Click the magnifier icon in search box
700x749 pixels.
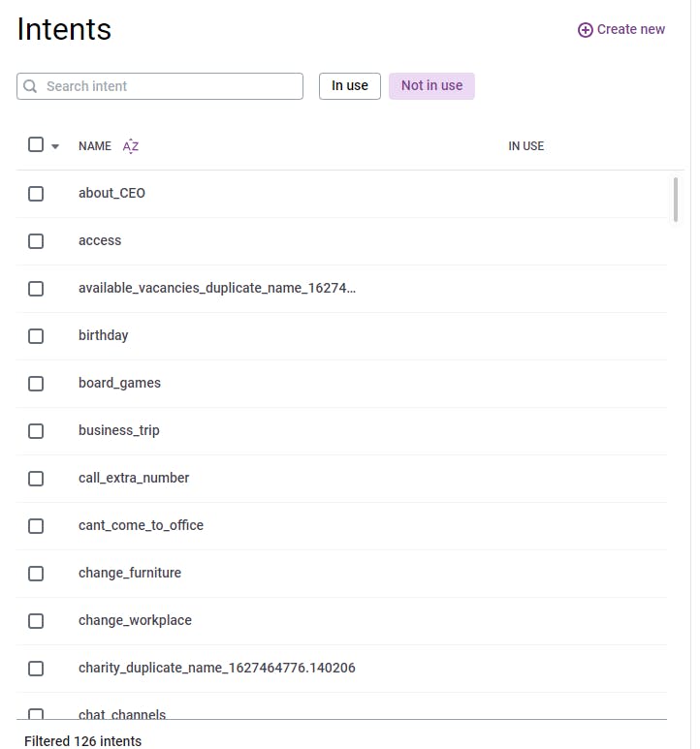(31, 86)
